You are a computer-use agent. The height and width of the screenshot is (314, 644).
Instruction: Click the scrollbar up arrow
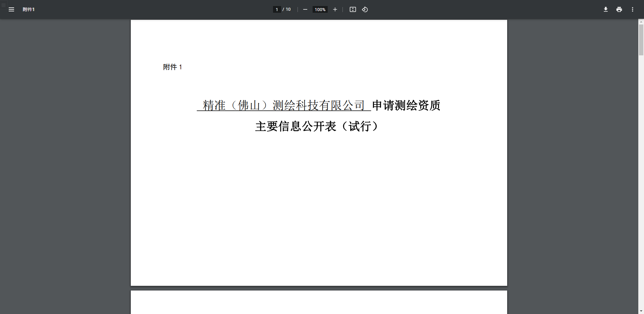[x=641, y=22]
